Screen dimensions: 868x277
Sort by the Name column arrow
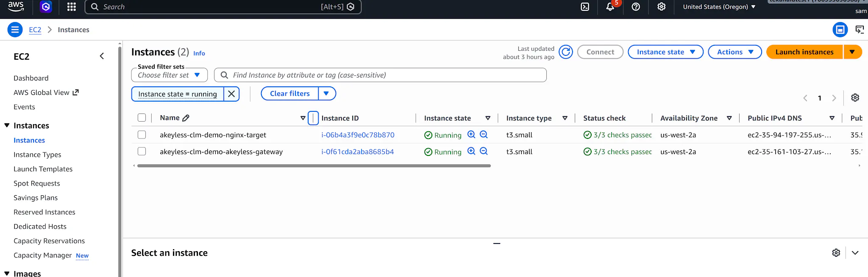click(303, 118)
